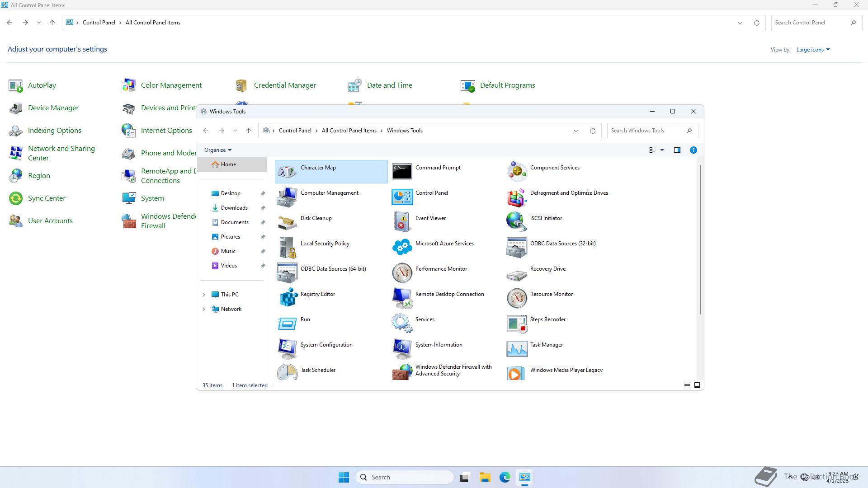Open the Organize dropdown menu
This screenshot has height=488, width=868.
218,150
